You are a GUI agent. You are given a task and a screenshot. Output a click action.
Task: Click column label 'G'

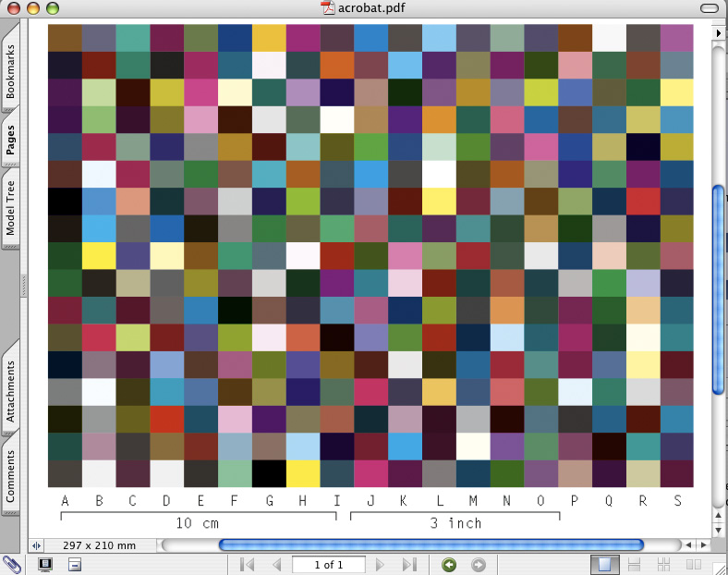pyautogui.click(x=269, y=501)
